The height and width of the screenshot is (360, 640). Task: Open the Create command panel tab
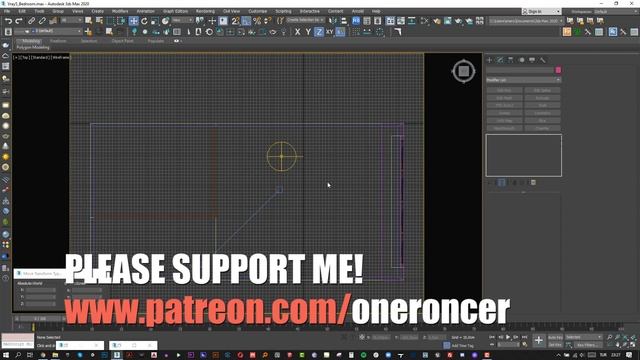[489, 60]
